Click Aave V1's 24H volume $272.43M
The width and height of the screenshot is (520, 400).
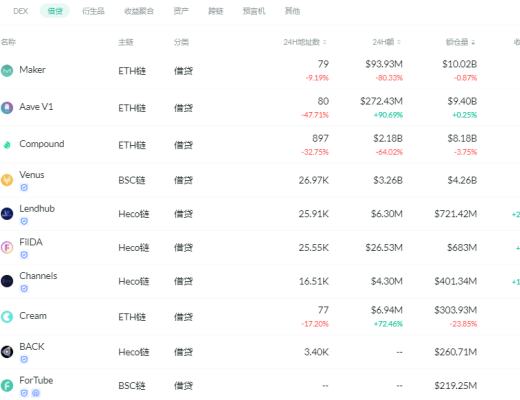tap(381, 101)
